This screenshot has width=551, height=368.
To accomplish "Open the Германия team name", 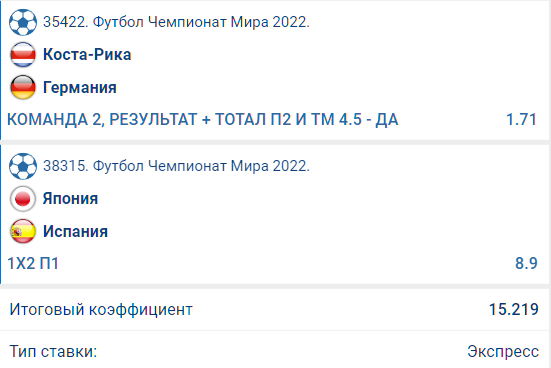I will 79,88.
